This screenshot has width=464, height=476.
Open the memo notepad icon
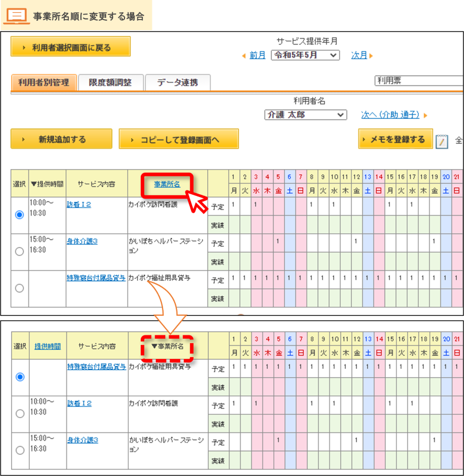tap(442, 141)
